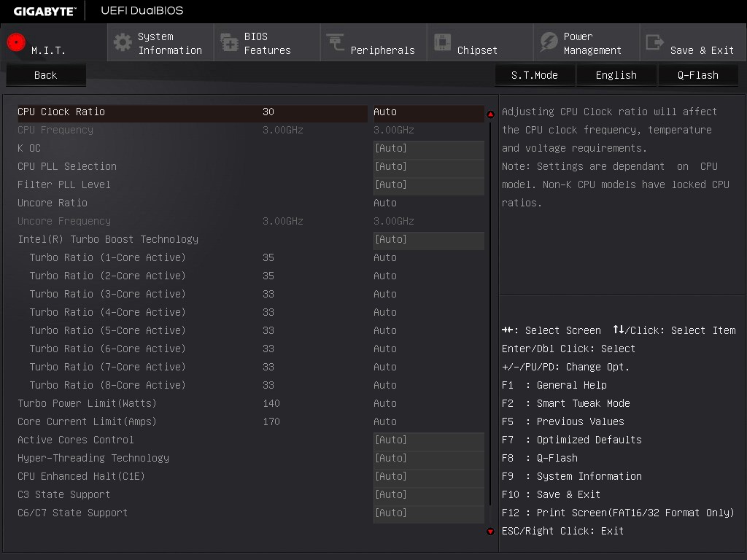Screen dimensions: 747x560
Task: Open the Intel Turbo Boost Technology dropdown
Action: point(428,240)
